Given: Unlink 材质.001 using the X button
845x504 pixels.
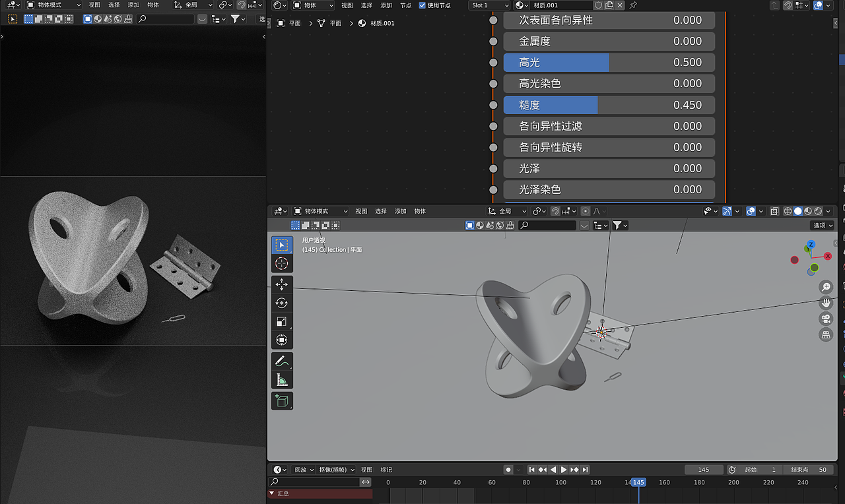Looking at the screenshot, I should [x=620, y=5].
